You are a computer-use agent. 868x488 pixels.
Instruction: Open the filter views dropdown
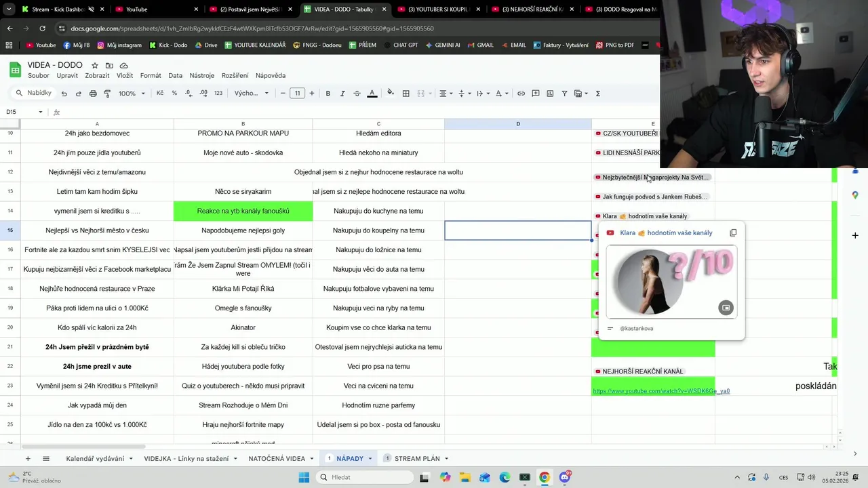click(x=580, y=94)
